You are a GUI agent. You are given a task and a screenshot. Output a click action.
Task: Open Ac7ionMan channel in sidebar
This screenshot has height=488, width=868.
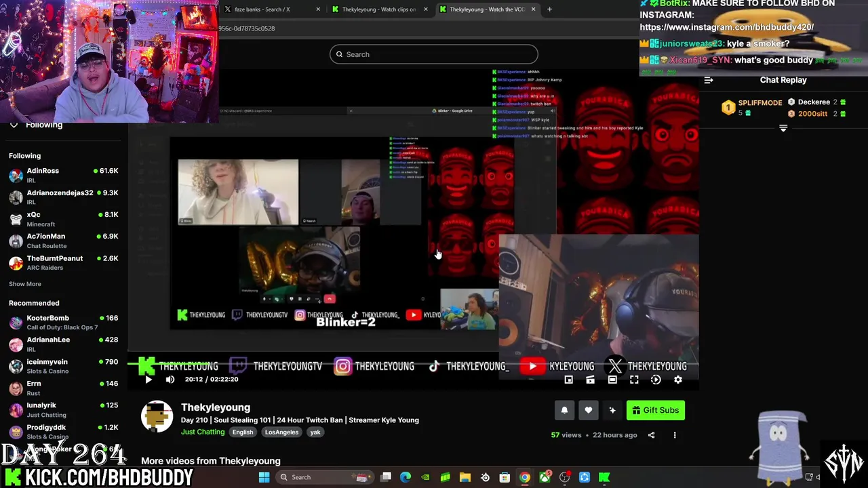(64, 241)
